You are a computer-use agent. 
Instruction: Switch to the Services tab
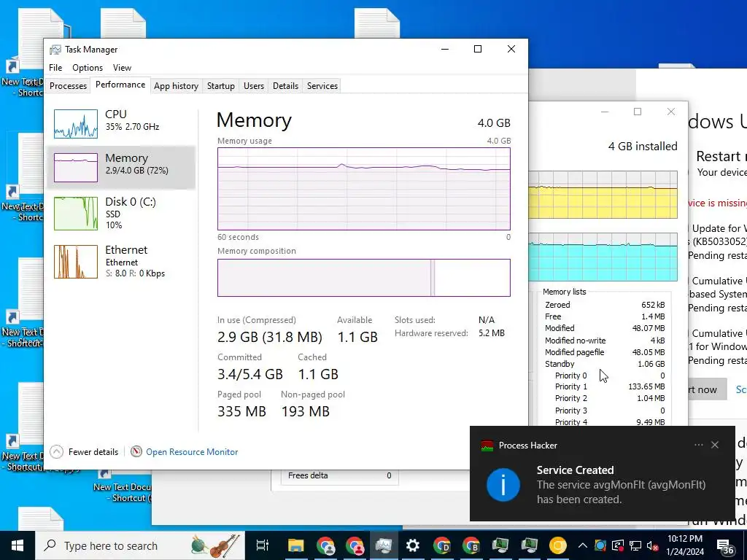(322, 86)
